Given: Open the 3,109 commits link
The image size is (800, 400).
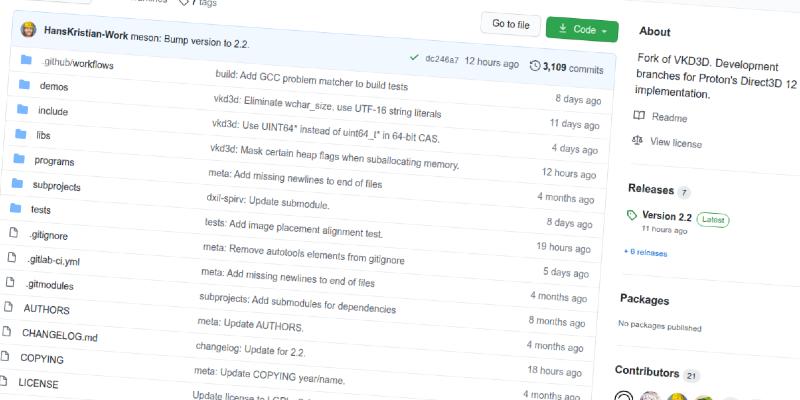Looking at the screenshot, I should pos(572,69).
